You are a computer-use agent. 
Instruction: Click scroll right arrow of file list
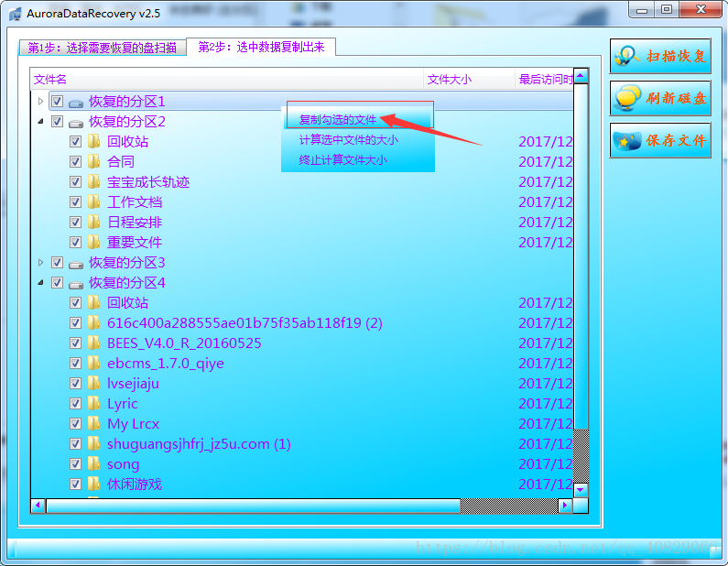(x=565, y=506)
